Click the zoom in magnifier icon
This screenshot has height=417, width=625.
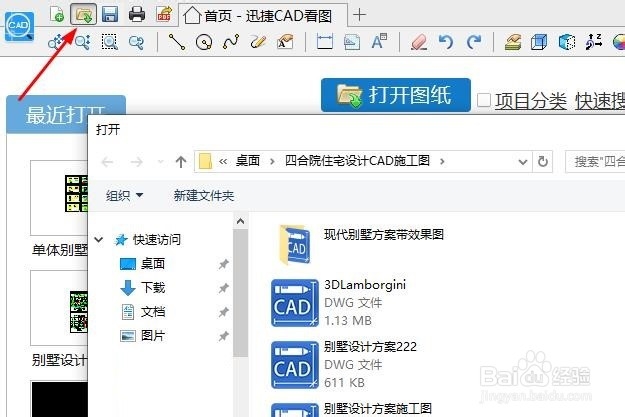pyautogui.click(x=83, y=42)
